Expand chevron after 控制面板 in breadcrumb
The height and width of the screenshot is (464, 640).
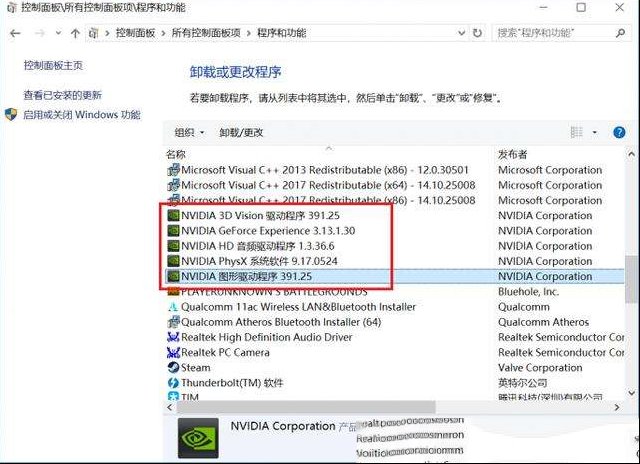pyautogui.click(x=163, y=33)
